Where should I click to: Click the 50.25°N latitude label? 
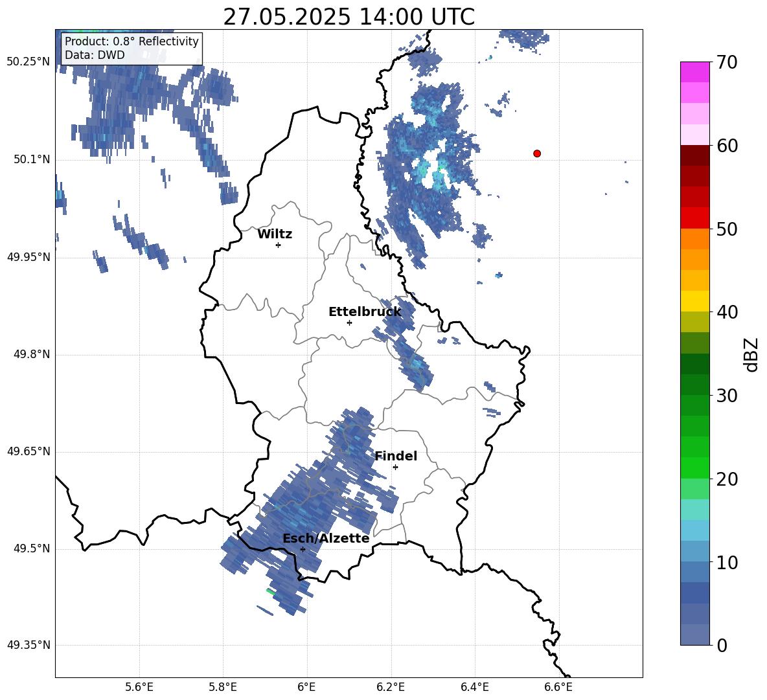click(x=29, y=62)
